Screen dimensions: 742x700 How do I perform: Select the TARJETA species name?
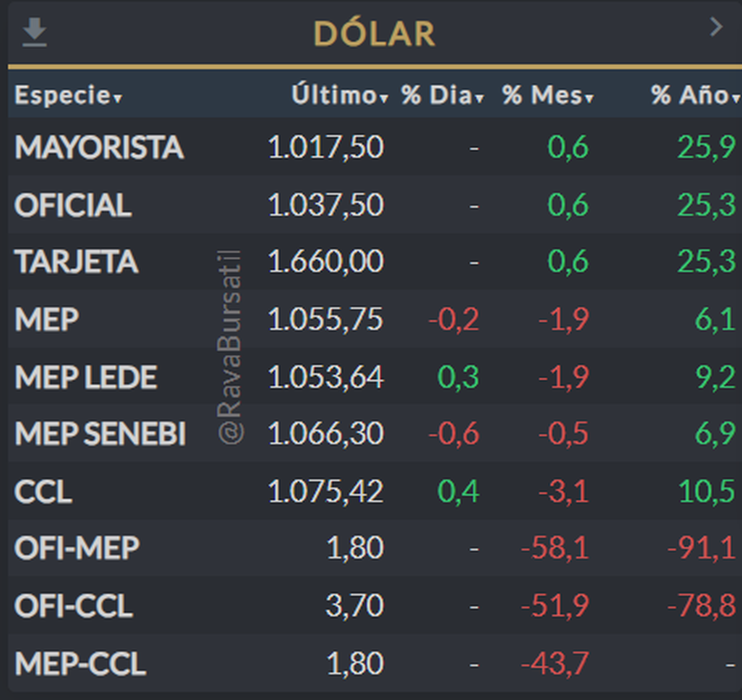[x=76, y=262]
